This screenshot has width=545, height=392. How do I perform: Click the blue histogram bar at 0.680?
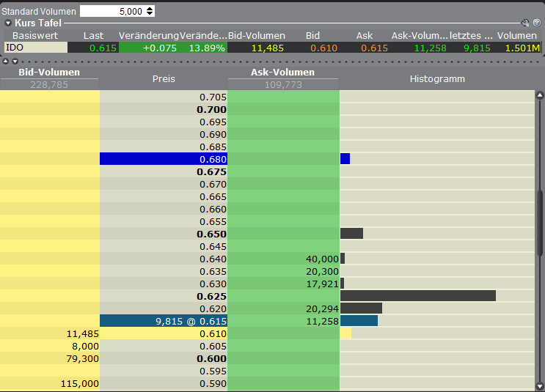(345, 159)
